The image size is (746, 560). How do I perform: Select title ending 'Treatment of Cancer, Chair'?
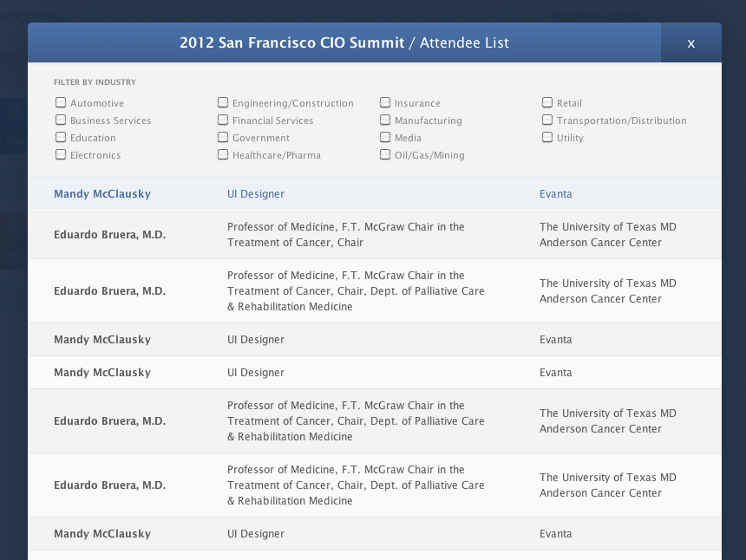pos(346,234)
